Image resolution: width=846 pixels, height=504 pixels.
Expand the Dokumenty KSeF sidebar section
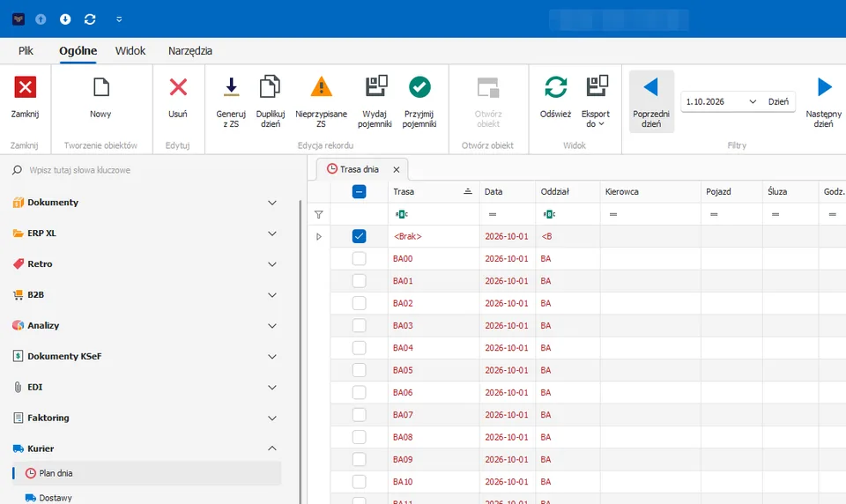(x=272, y=357)
